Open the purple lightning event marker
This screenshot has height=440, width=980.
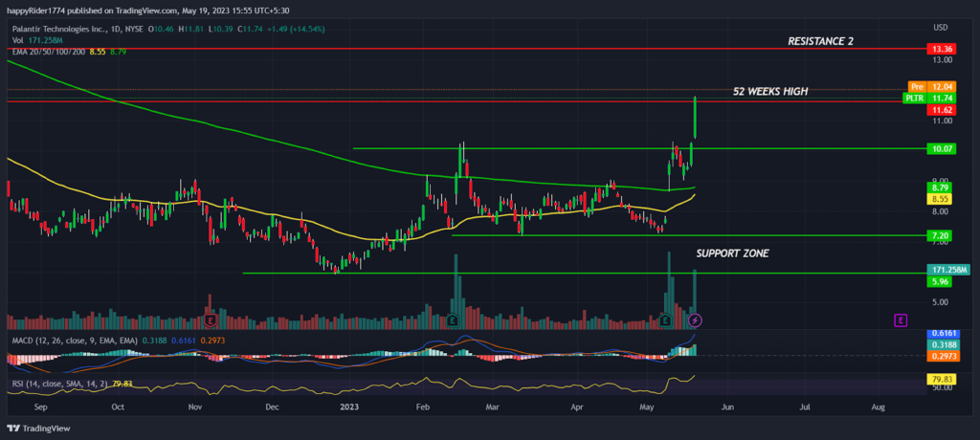coord(695,320)
